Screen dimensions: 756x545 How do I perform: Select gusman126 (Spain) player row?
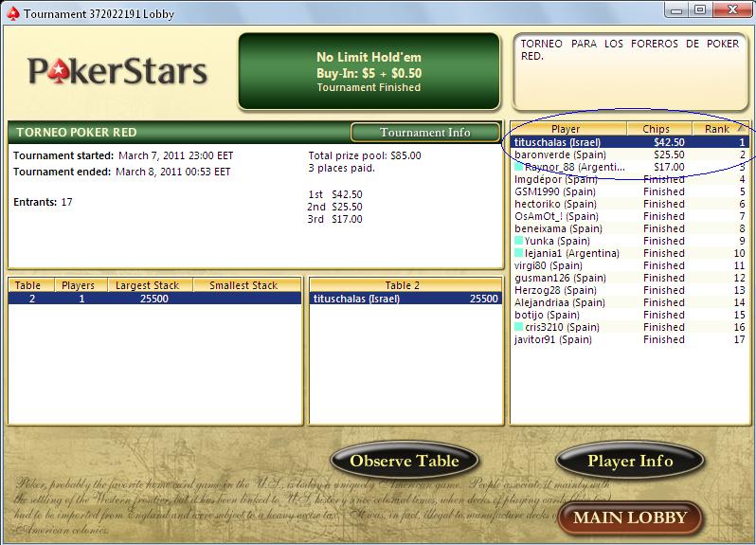pyautogui.click(x=630, y=278)
